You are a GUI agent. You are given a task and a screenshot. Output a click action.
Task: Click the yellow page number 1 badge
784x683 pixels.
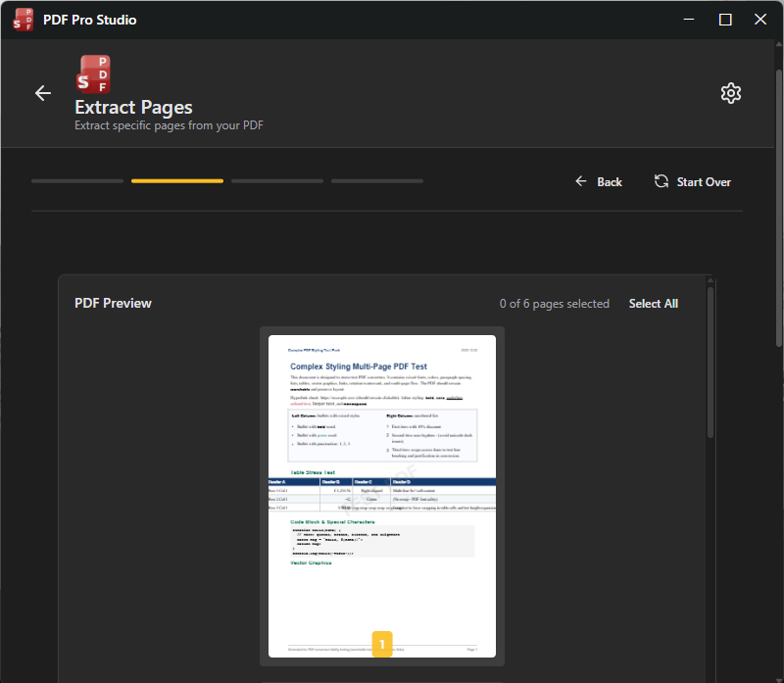point(382,644)
